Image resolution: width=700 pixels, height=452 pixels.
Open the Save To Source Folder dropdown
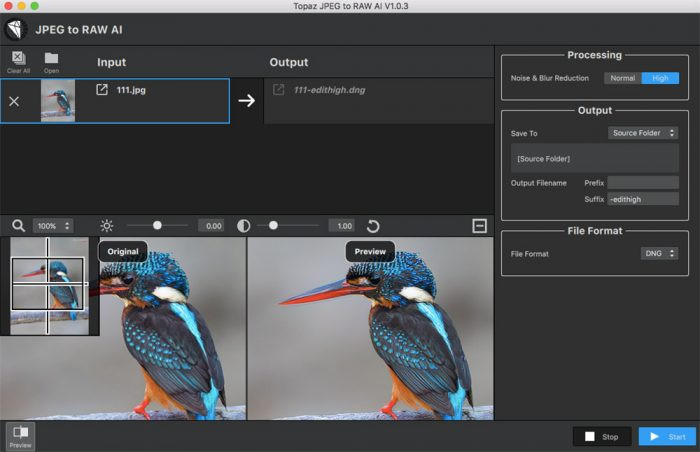click(643, 133)
